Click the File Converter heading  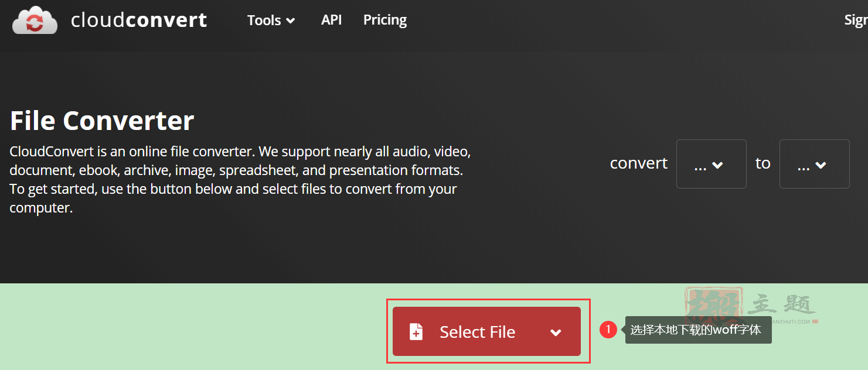[x=102, y=121]
